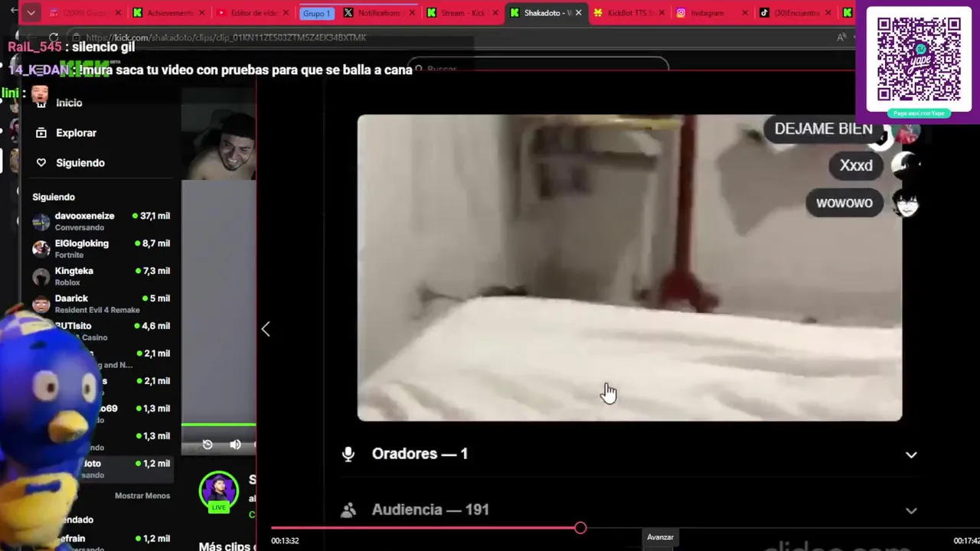Screen dimensions: 980x551
Task: Close the Shakadoto tab
Action: click(578, 13)
